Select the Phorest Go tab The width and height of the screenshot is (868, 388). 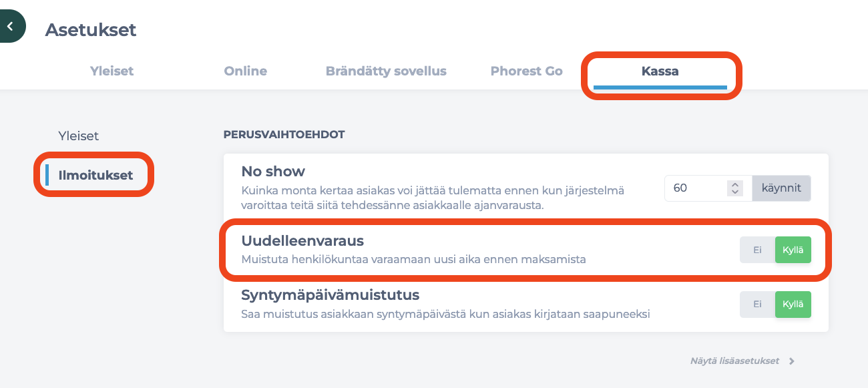tap(526, 71)
